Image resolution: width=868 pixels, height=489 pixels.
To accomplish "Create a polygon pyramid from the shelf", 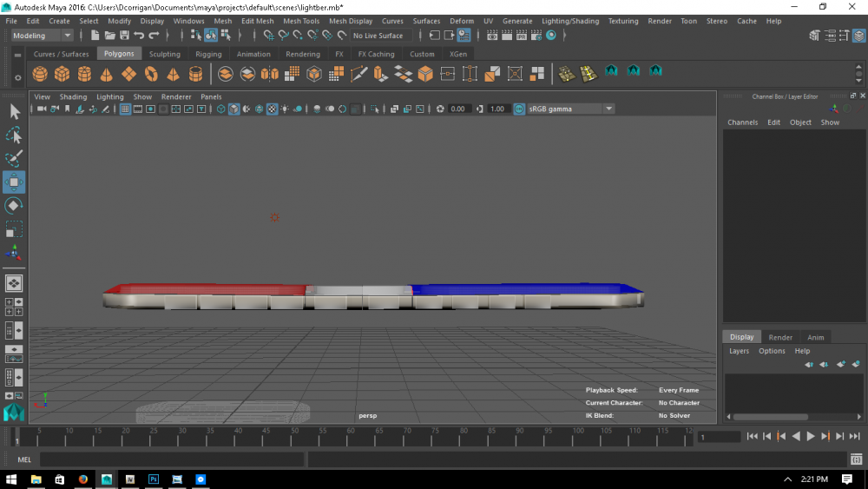I will click(174, 74).
